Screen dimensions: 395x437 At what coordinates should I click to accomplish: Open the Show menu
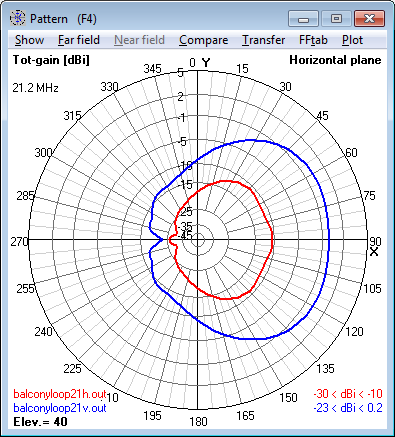pos(29,40)
